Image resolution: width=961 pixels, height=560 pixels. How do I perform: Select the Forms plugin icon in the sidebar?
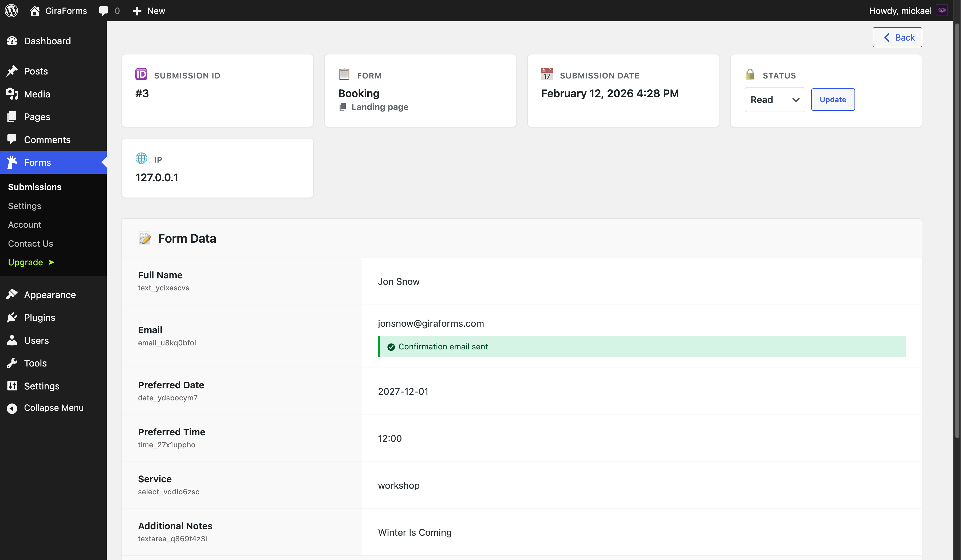tap(12, 162)
